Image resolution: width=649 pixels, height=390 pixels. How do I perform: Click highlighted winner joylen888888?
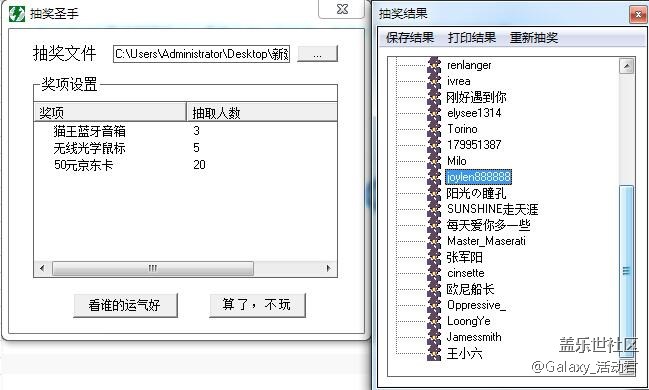click(478, 177)
